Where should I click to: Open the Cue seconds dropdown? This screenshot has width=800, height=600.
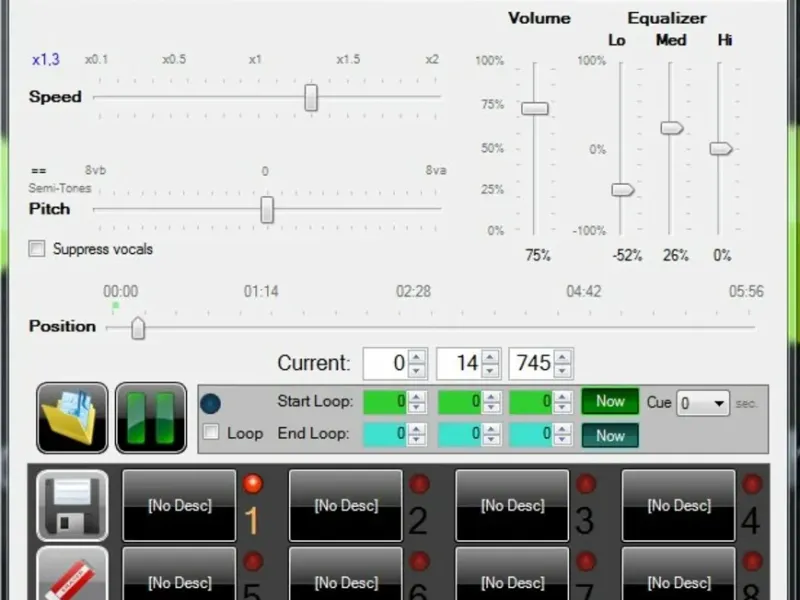pos(703,404)
